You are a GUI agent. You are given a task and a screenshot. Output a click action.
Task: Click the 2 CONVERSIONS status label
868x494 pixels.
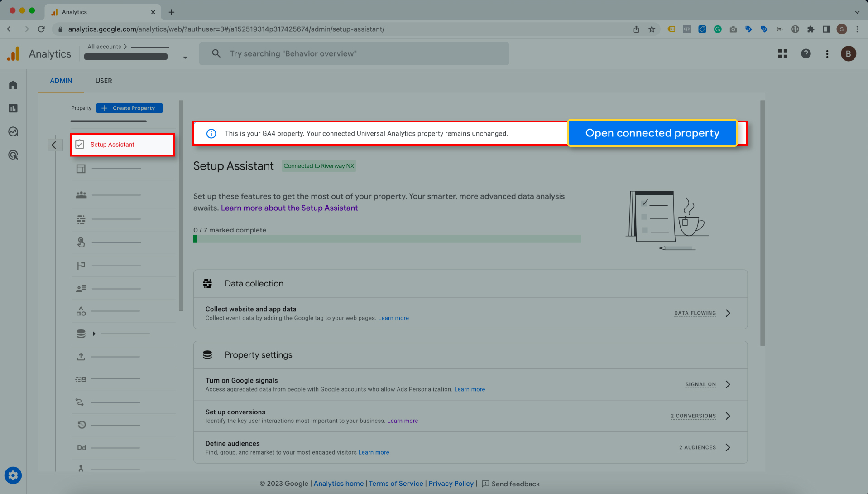[x=693, y=416]
